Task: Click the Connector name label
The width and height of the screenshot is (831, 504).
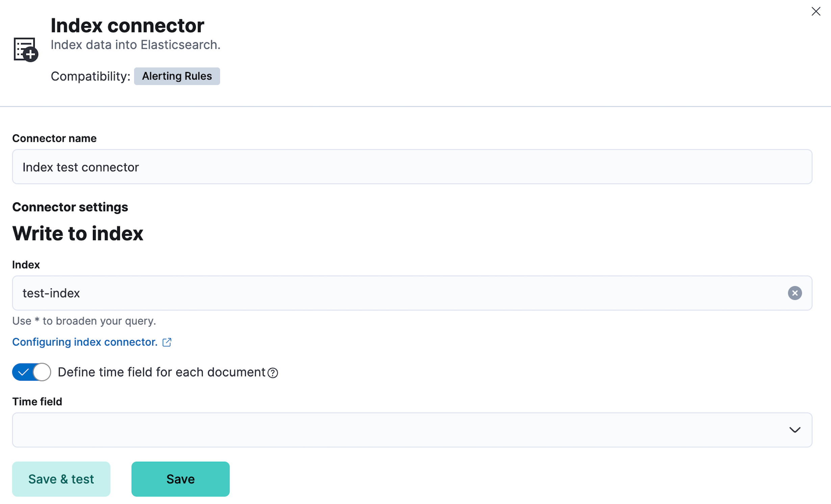Action: pos(54,138)
